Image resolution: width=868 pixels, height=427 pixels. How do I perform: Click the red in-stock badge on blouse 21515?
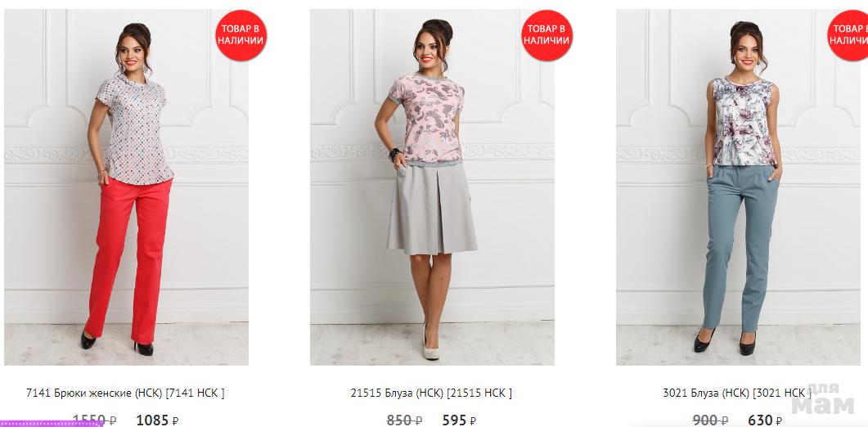(547, 35)
